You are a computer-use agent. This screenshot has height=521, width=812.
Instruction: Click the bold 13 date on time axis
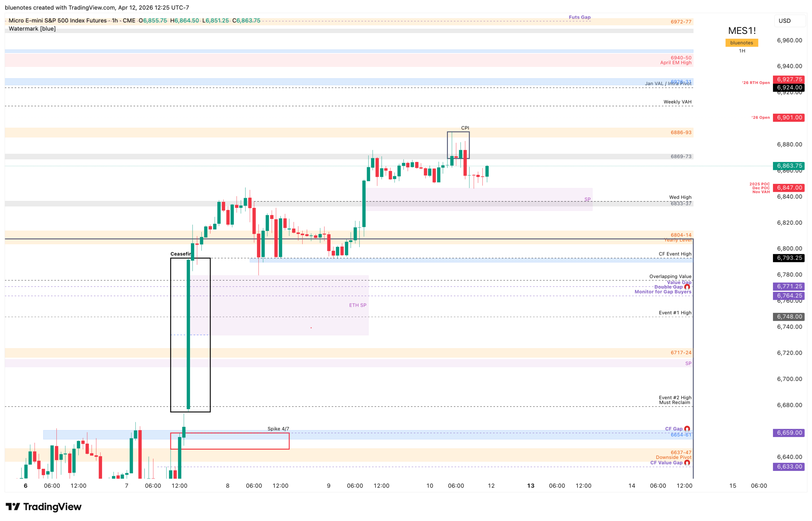pyautogui.click(x=531, y=486)
